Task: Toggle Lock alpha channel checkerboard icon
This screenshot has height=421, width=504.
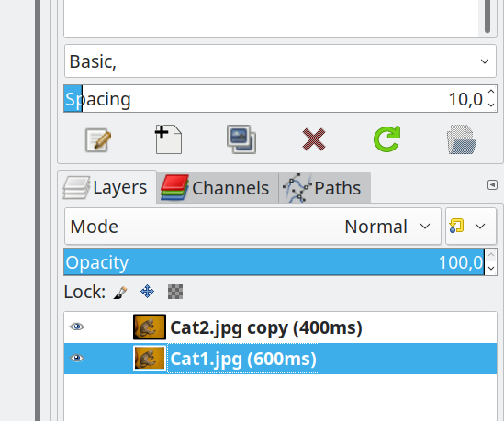Action: click(x=175, y=292)
